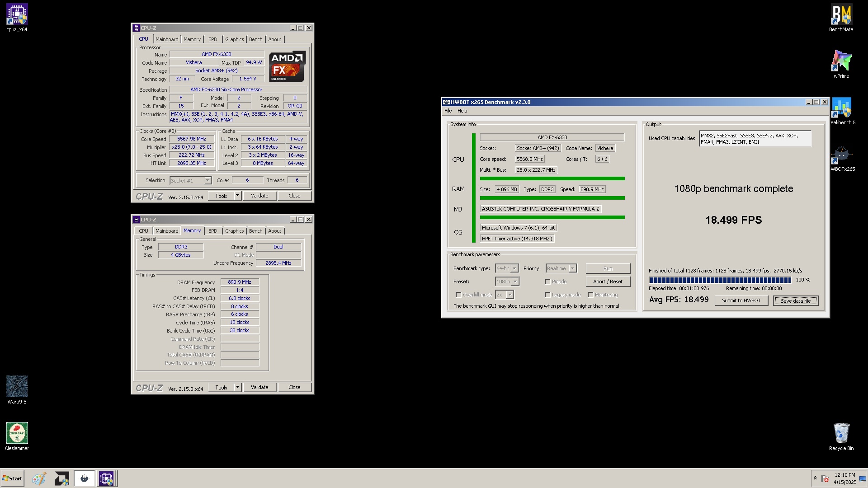Open Graphics tab in top CPU-Z window
Screen dimensions: 868x488
(x=234, y=39)
